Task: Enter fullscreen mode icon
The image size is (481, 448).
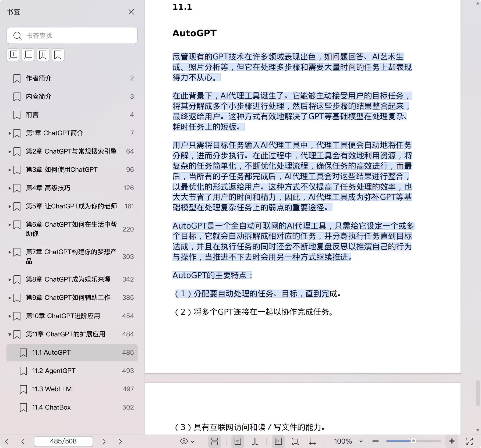Action: point(469,441)
